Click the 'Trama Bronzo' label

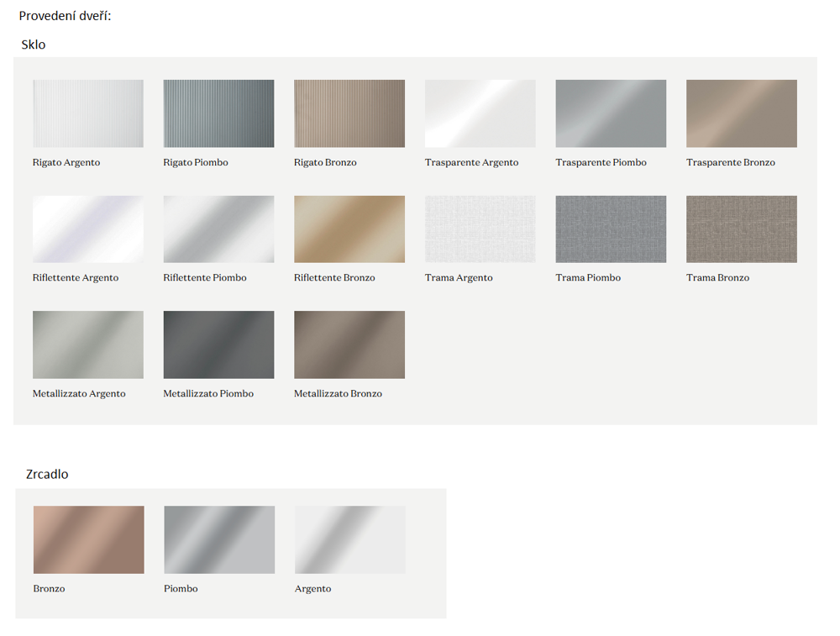(x=718, y=277)
